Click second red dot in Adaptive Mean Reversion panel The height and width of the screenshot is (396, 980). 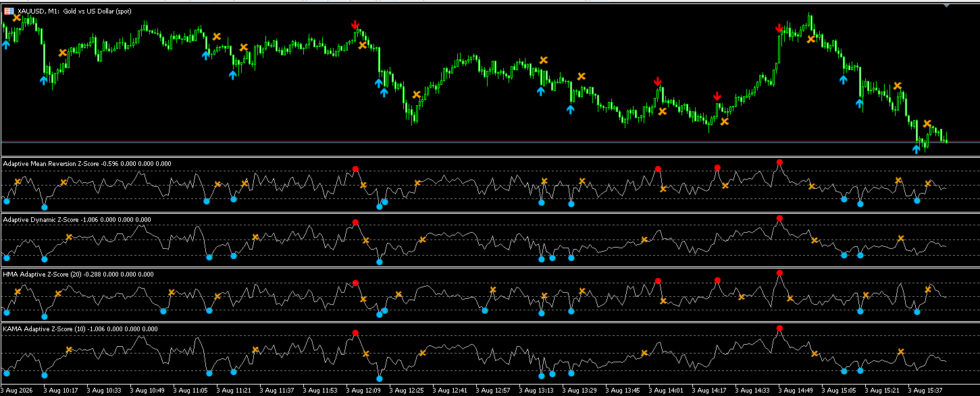tap(658, 169)
